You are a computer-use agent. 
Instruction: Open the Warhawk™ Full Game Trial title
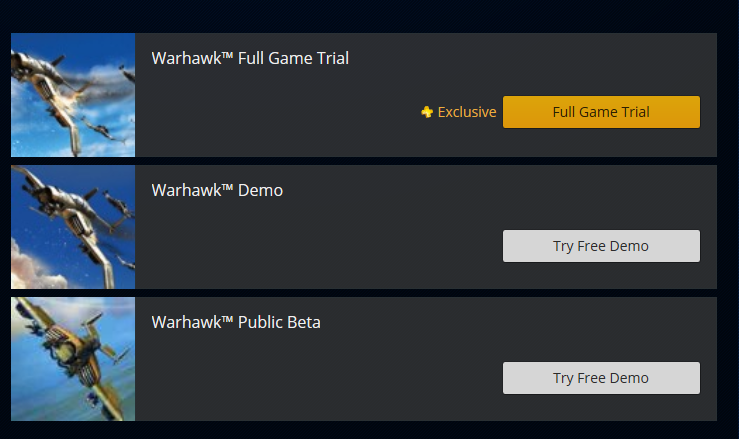250,58
